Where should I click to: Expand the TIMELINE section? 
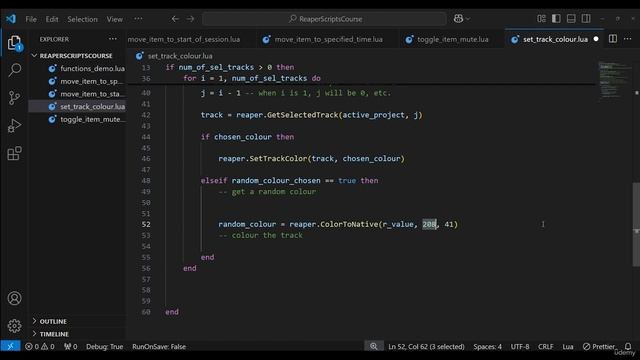coord(54,334)
